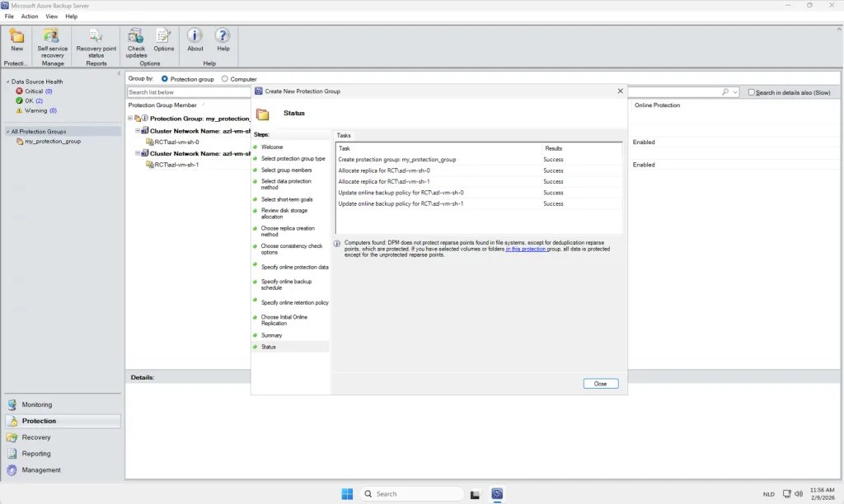Screen dimensions: 844x504
Task: Click the New protection group icon
Action: tap(16, 36)
